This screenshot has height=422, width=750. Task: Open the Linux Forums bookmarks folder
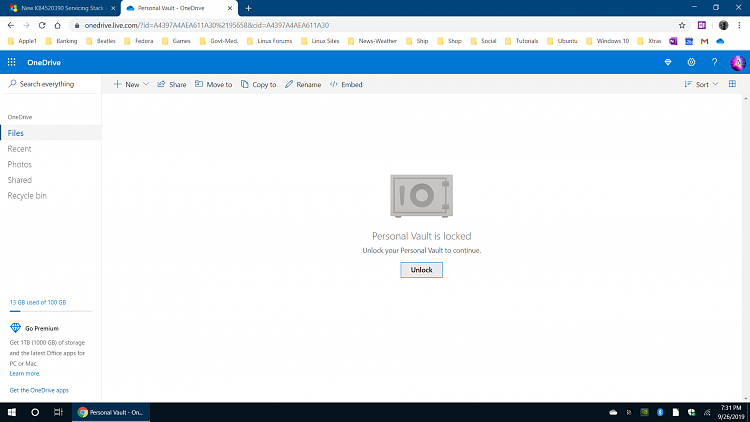269,41
